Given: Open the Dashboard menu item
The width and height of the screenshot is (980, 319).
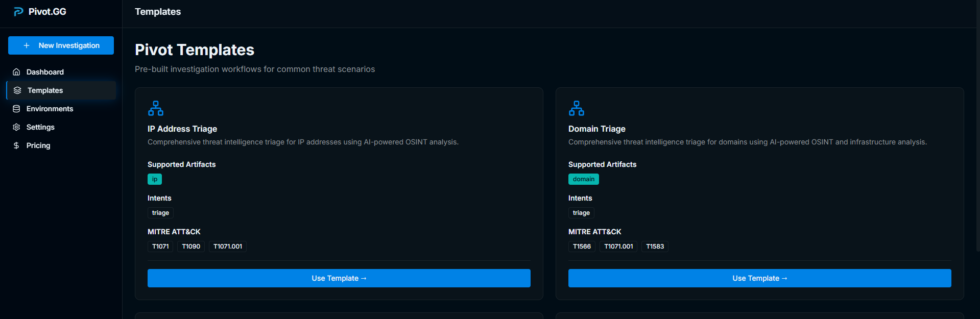Looking at the screenshot, I should 45,72.
